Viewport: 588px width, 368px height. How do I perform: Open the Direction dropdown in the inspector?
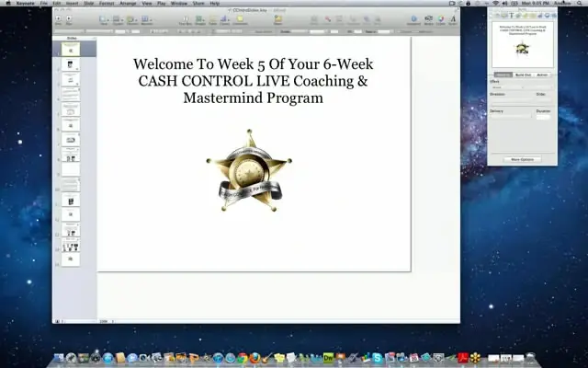pos(511,100)
